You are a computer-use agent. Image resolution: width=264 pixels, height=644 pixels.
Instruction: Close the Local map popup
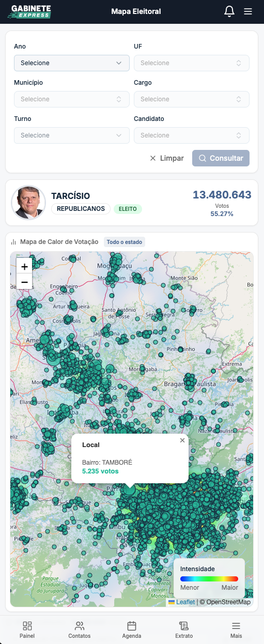click(182, 440)
